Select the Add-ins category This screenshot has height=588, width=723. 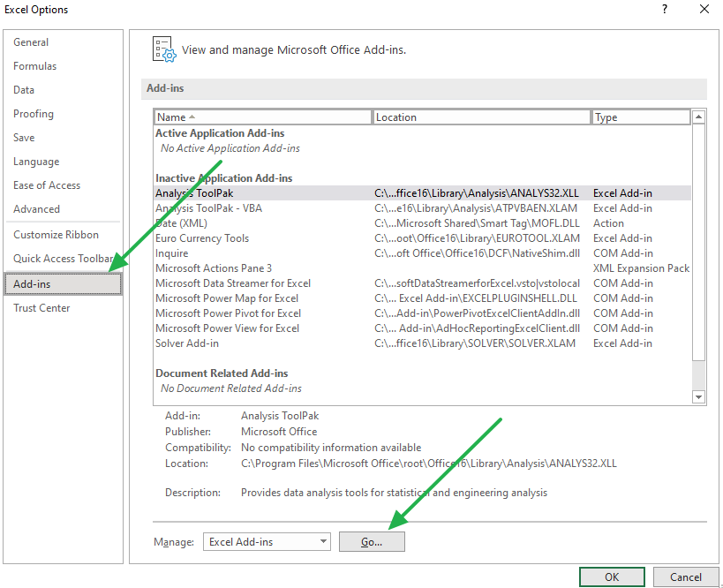coord(64,283)
